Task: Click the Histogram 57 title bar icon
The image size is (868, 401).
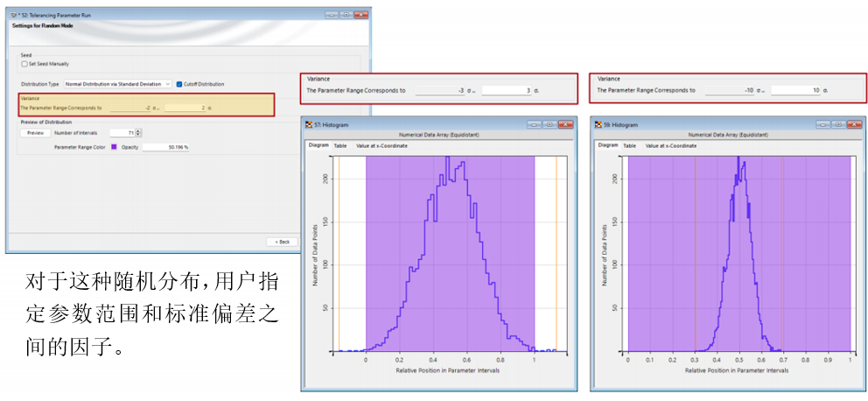Action: (308, 124)
